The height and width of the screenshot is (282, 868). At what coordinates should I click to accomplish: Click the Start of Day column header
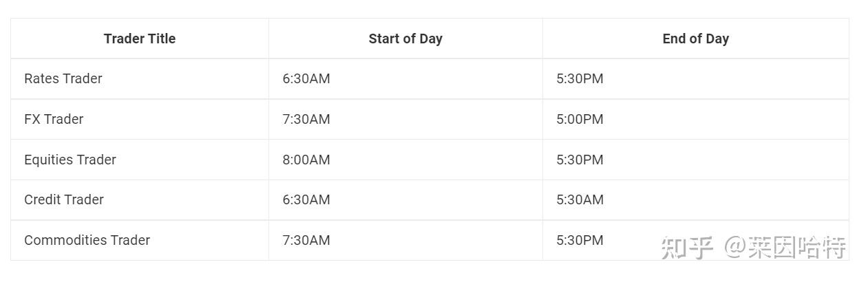click(x=405, y=39)
